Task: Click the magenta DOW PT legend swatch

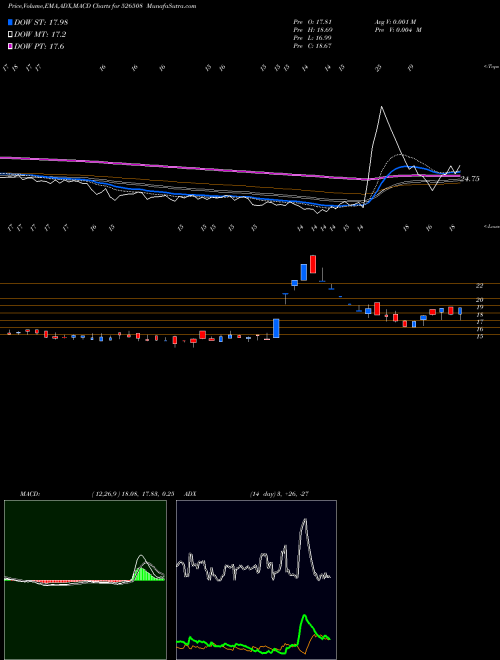Action: [11, 47]
